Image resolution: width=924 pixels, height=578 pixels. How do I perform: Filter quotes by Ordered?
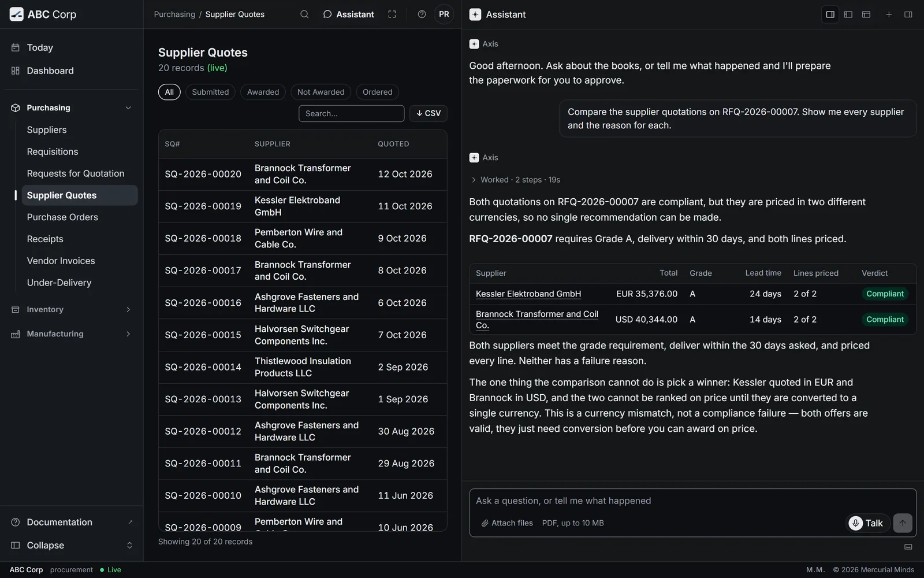[x=377, y=92]
